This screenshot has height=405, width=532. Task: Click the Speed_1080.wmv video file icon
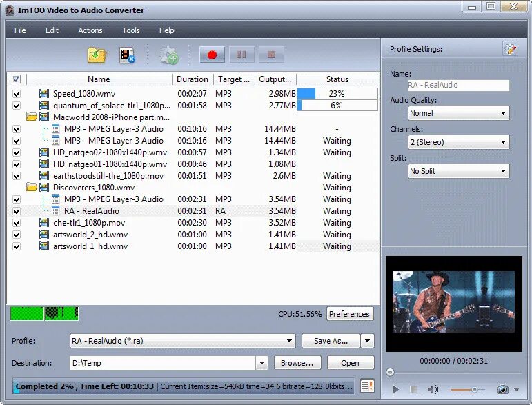(43, 94)
